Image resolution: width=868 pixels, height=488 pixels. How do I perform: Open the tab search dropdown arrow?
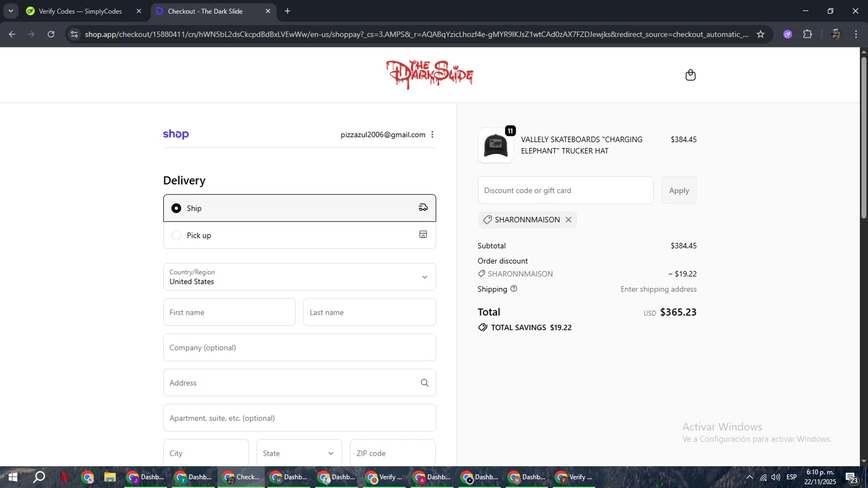pos(10,11)
